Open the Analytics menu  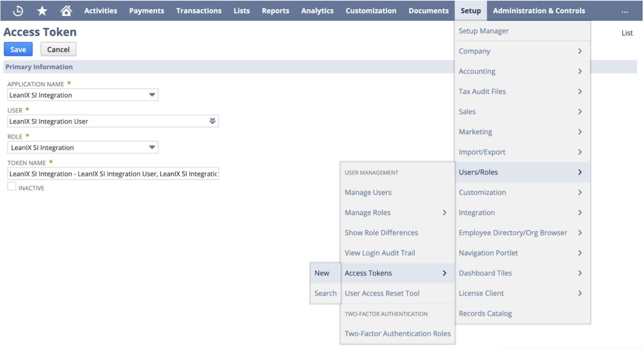tap(317, 11)
